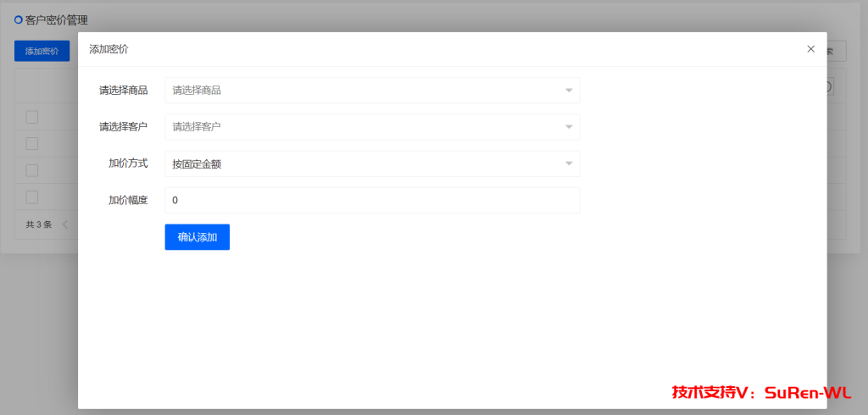The height and width of the screenshot is (415, 868).
Task: Click the 加价幅度 field label
Action: coord(128,201)
